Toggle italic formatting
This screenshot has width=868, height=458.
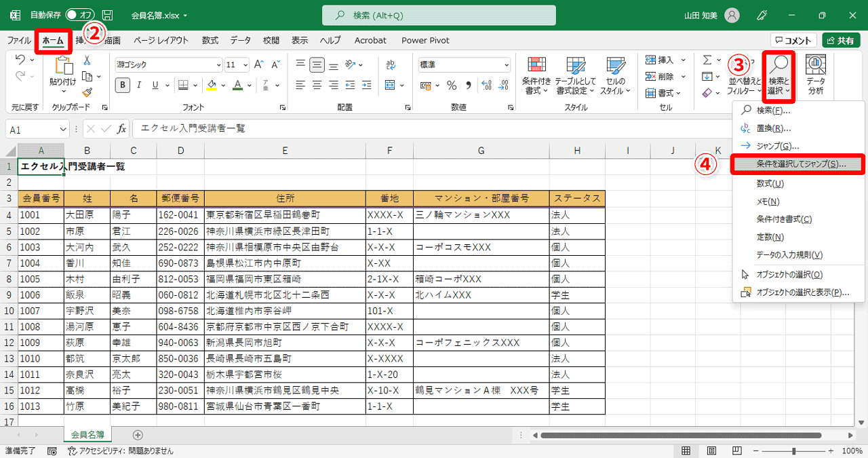[138, 85]
